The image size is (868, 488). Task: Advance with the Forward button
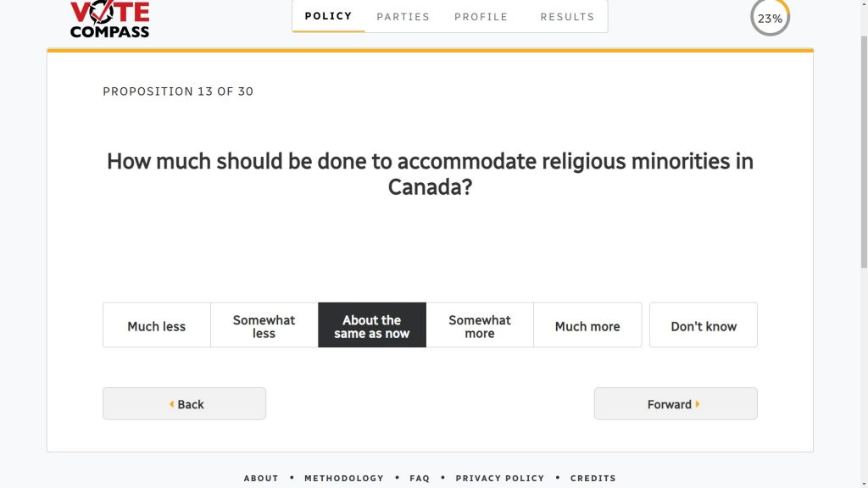(x=676, y=403)
